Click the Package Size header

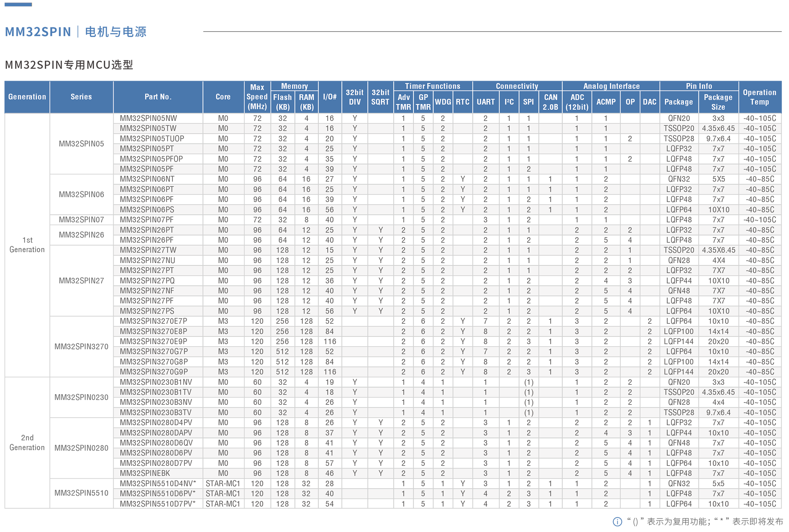(718, 102)
